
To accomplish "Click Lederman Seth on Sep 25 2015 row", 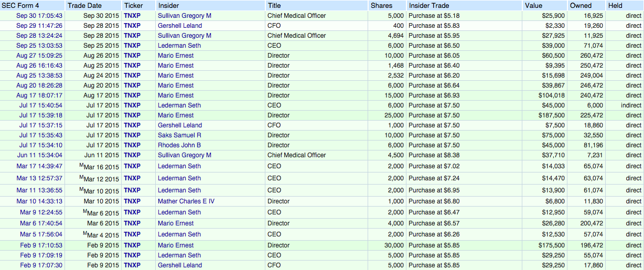I will point(179,46).
